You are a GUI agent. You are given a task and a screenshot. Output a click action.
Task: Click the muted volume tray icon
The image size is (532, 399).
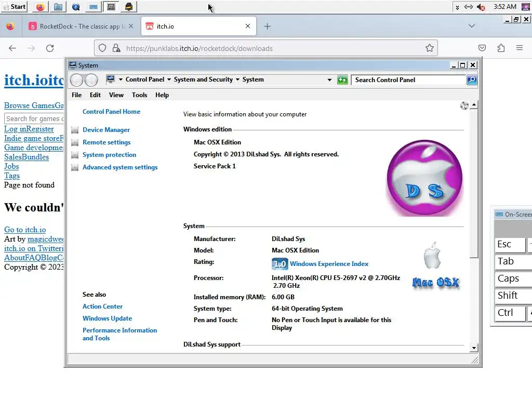point(481,7)
